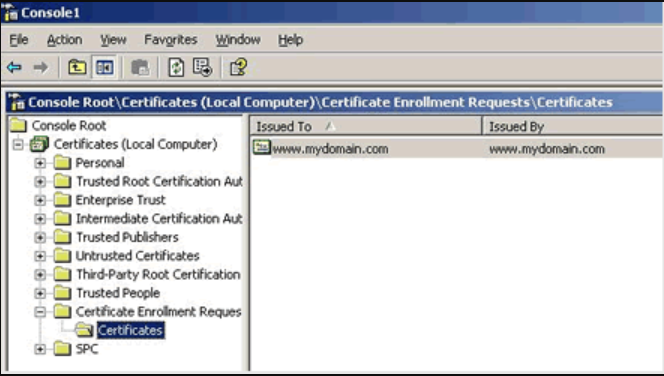This screenshot has height=376, width=664.
Task: Collapse the Certificate Enrollment Requests node
Action: pyautogui.click(x=40, y=312)
